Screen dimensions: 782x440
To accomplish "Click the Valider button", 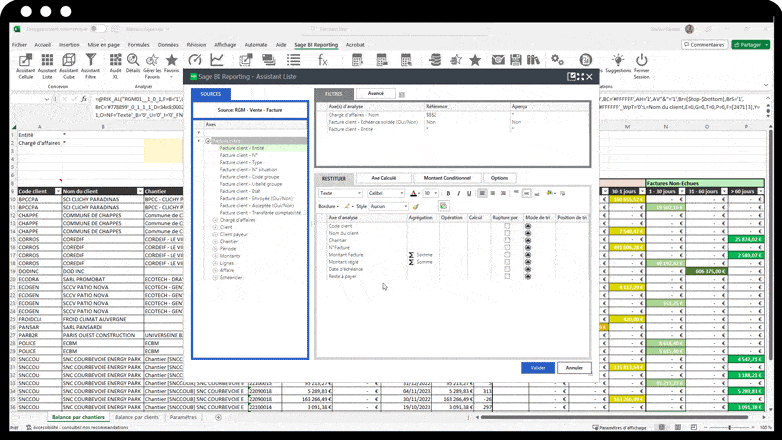I will point(538,368).
